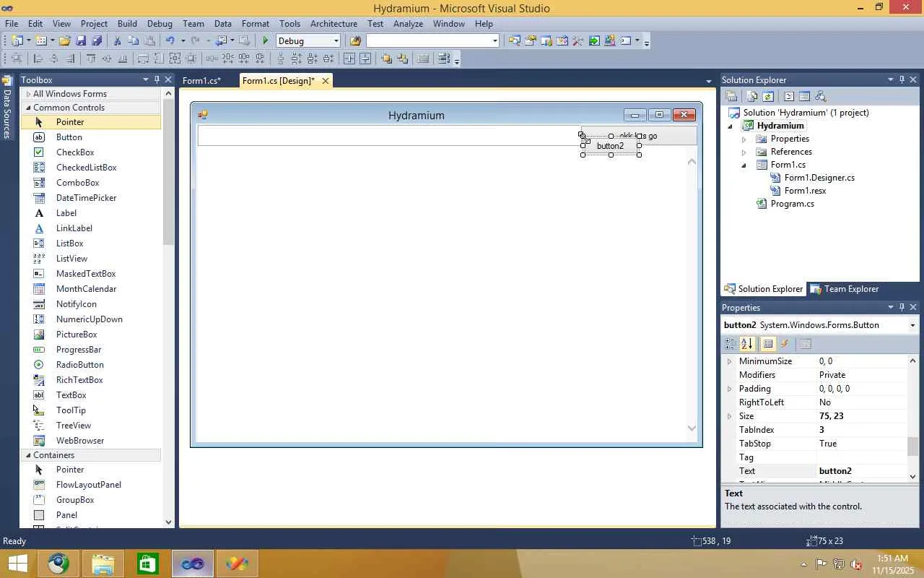924x578 pixels.
Task: Select the button2 control on the form
Action: pyautogui.click(x=611, y=146)
